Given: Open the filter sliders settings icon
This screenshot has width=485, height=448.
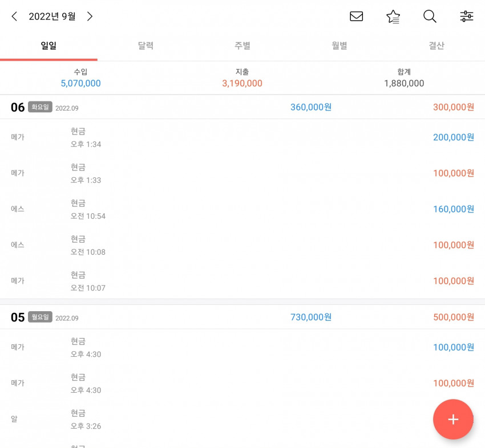Looking at the screenshot, I should 466,17.
